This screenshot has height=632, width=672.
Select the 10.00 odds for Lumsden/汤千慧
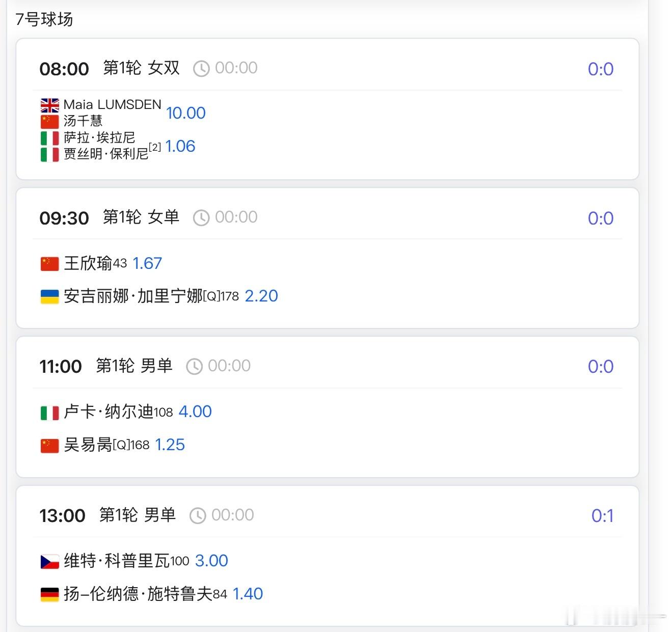click(186, 113)
